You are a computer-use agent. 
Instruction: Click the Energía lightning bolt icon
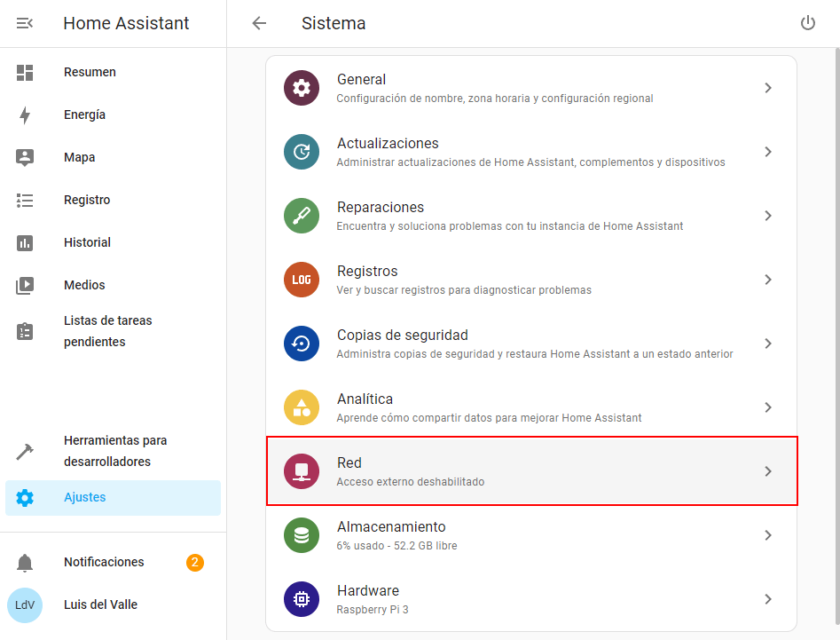pos(25,115)
